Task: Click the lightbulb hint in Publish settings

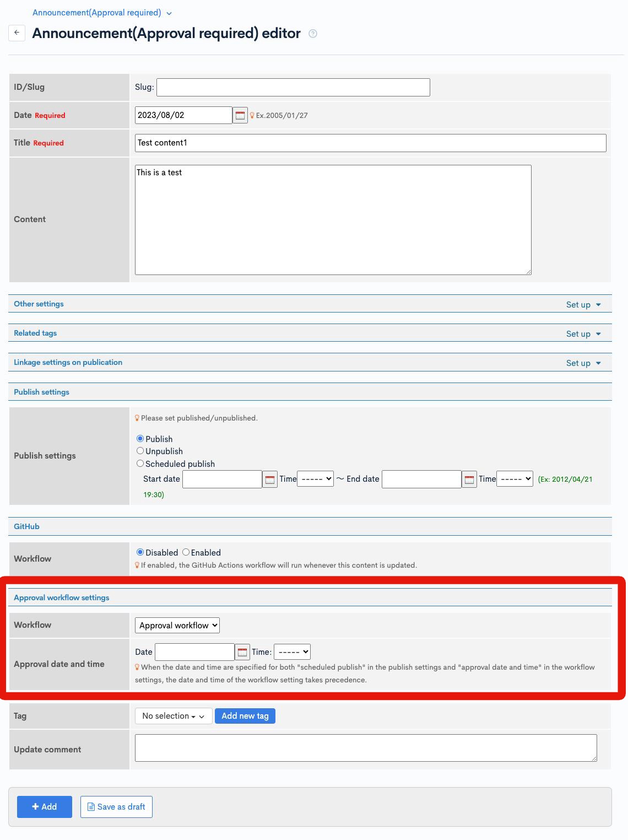Action: point(137,418)
